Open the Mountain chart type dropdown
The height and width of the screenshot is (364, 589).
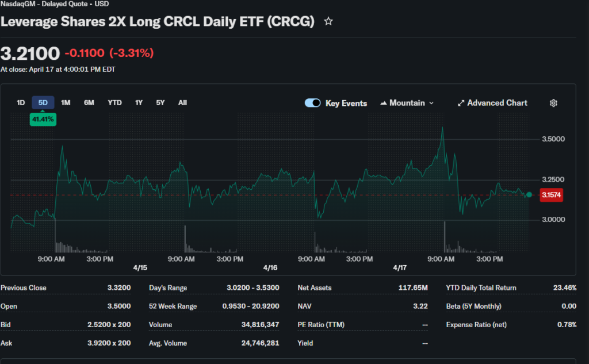click(x=407, y=103)
